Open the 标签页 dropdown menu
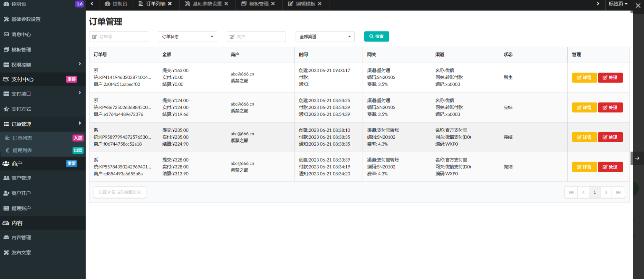This screenshot has height=279, width=644. (x=618, y=4)
